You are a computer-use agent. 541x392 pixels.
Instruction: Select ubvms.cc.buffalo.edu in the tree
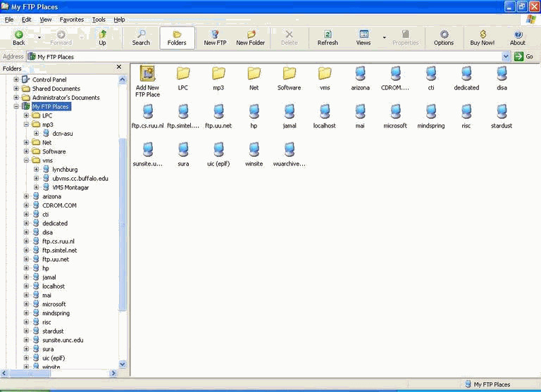(80, 179)
